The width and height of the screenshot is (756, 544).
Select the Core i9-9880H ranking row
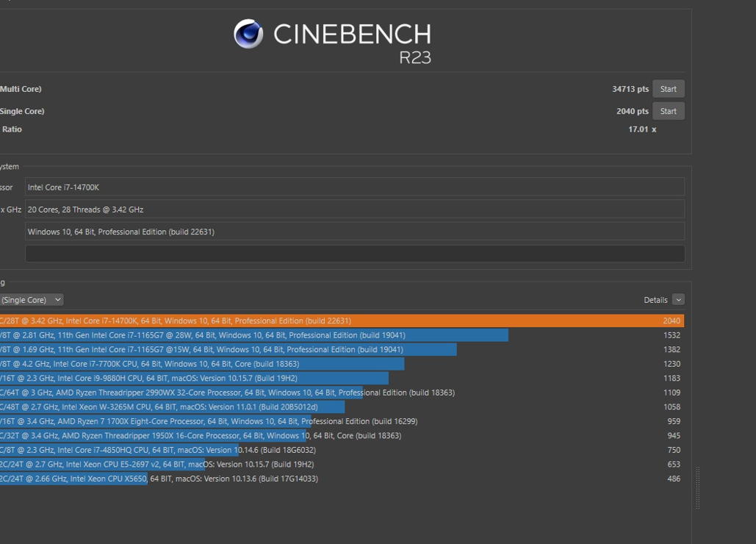point(342,378)
